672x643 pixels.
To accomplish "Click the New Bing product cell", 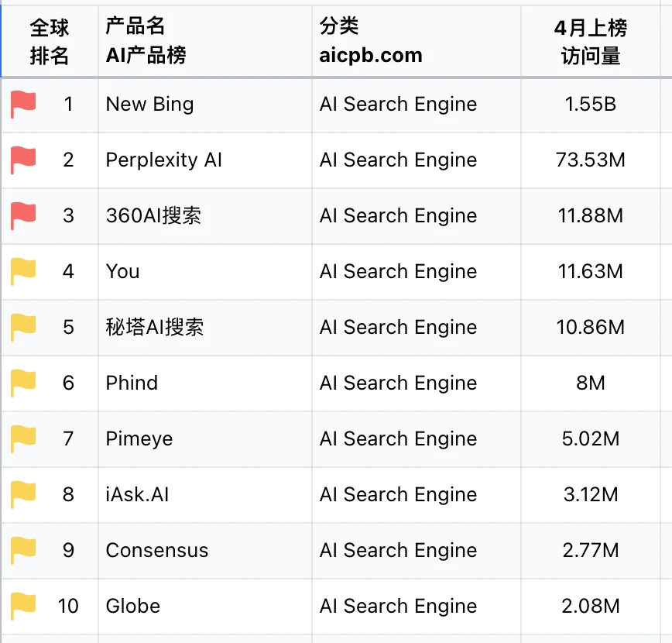I will 150,105.
